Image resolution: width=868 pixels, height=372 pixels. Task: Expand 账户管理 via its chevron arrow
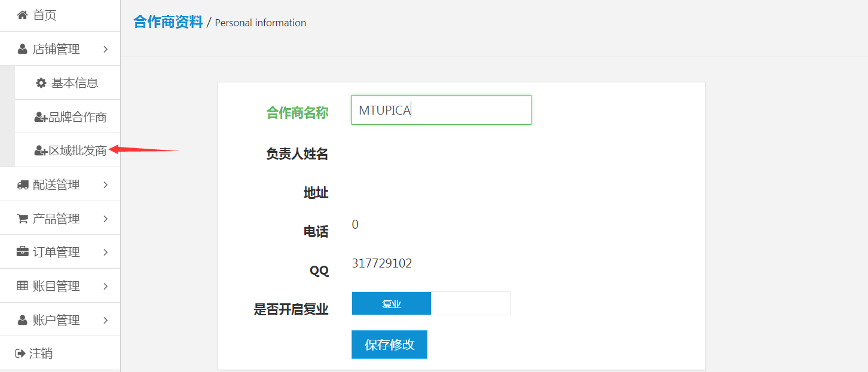(x=105, y=321)
